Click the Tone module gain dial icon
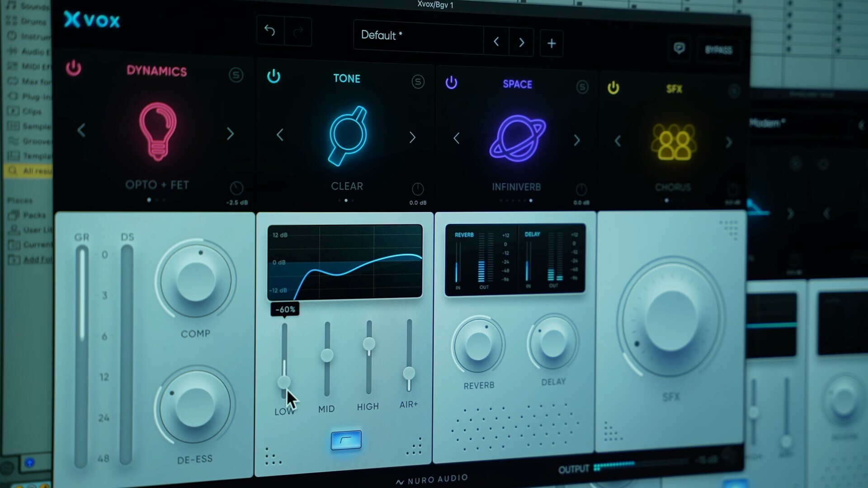 tap(418, 189)
